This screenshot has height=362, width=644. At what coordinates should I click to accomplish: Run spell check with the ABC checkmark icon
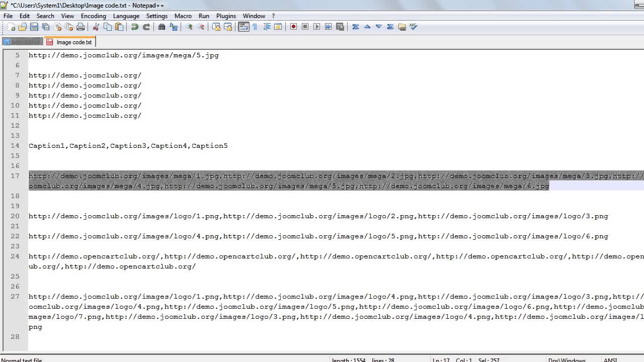click(414, 27)
